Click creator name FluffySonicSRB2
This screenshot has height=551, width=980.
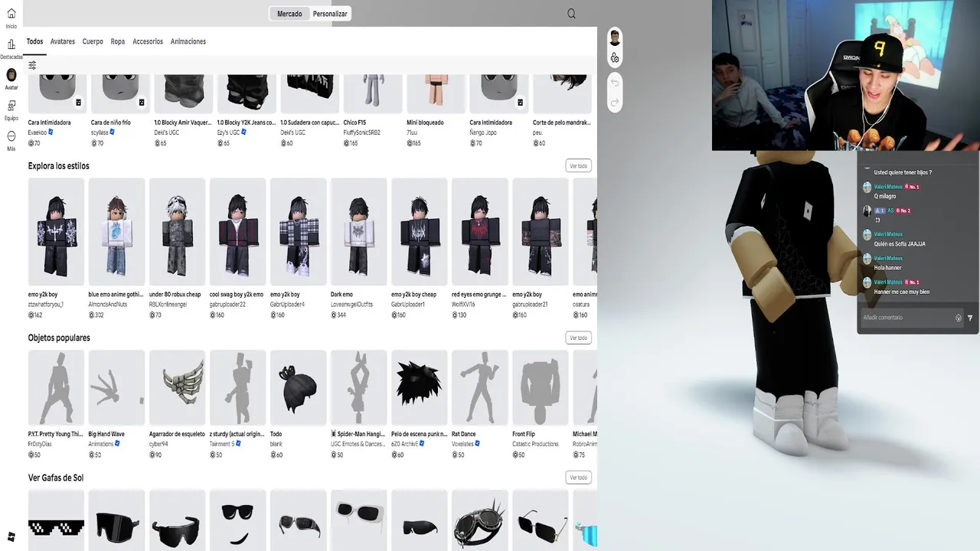click(362, 132)
